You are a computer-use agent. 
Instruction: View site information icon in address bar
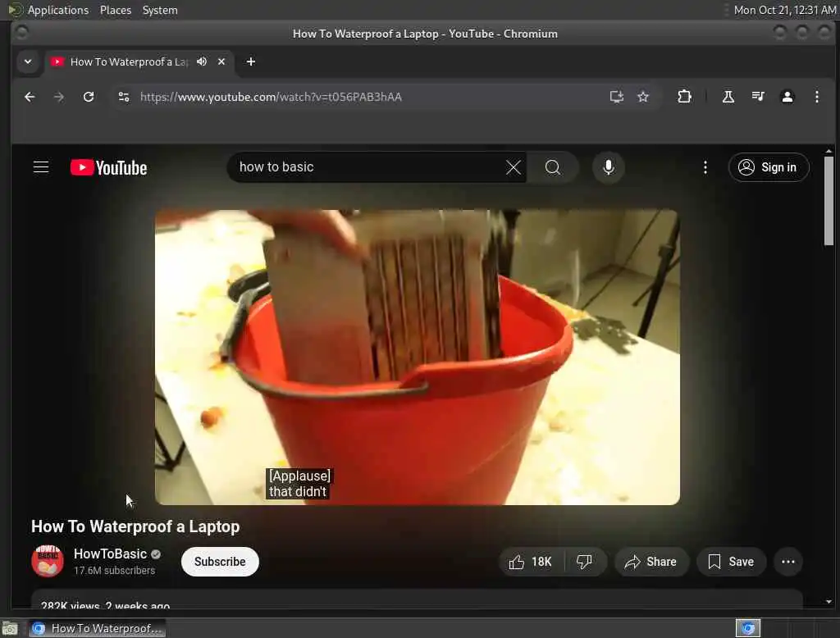(x=124, y=97)
